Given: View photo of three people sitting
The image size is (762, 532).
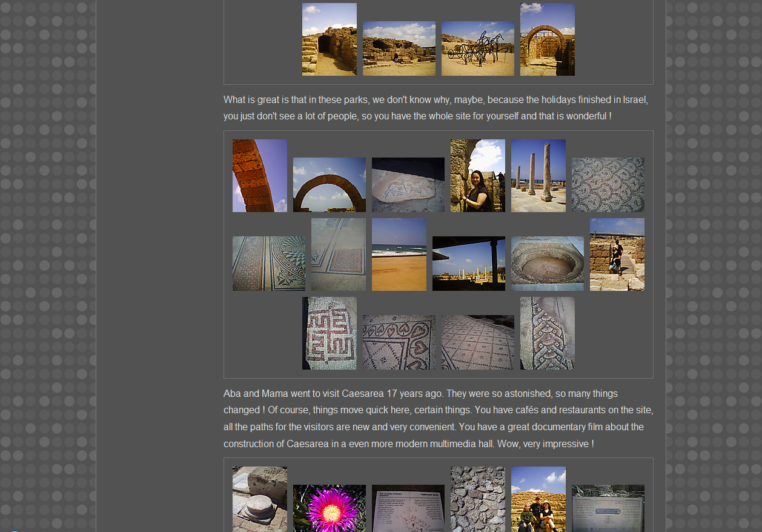Looking at the screenshot, I should [x=538, y=499].
